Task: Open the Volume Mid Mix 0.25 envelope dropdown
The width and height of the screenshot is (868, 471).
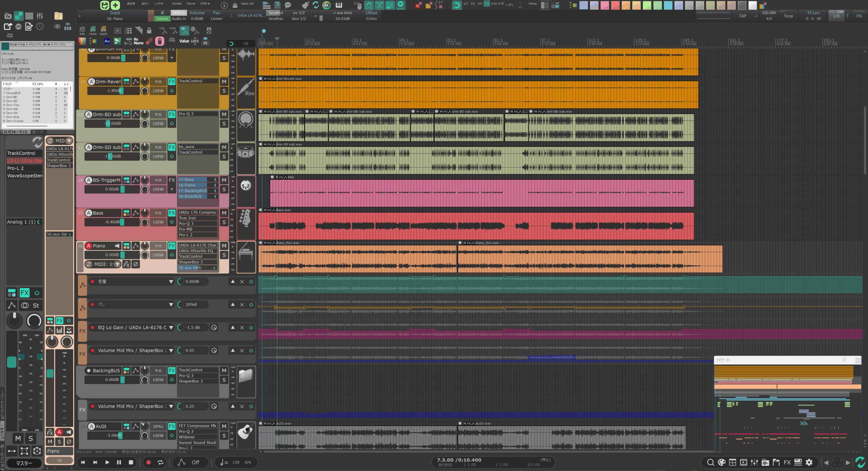Action: pyautogui.click(x=171, y=406)
